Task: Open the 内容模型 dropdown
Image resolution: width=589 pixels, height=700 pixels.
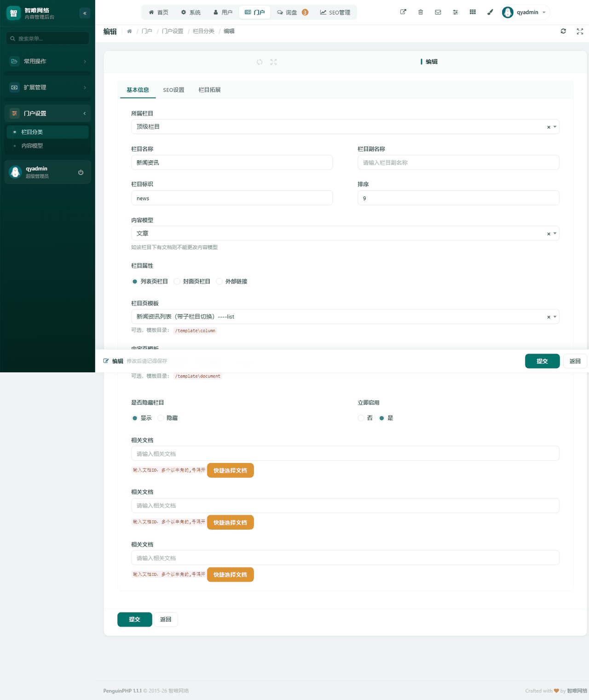Action: point(345,233)
